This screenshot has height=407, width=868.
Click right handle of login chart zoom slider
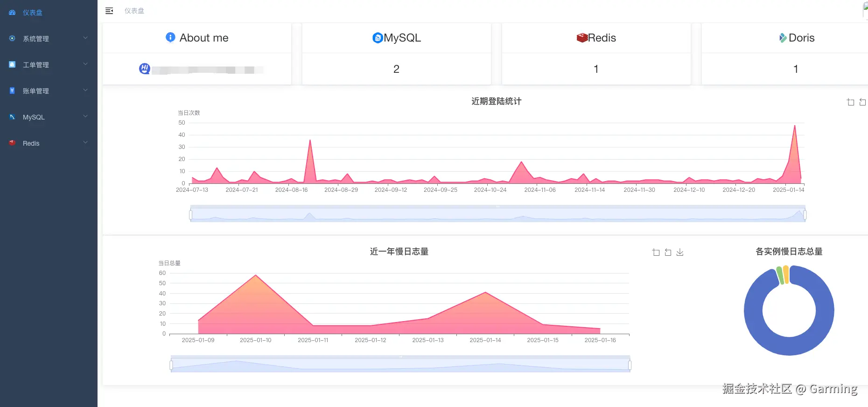point(805,215)
